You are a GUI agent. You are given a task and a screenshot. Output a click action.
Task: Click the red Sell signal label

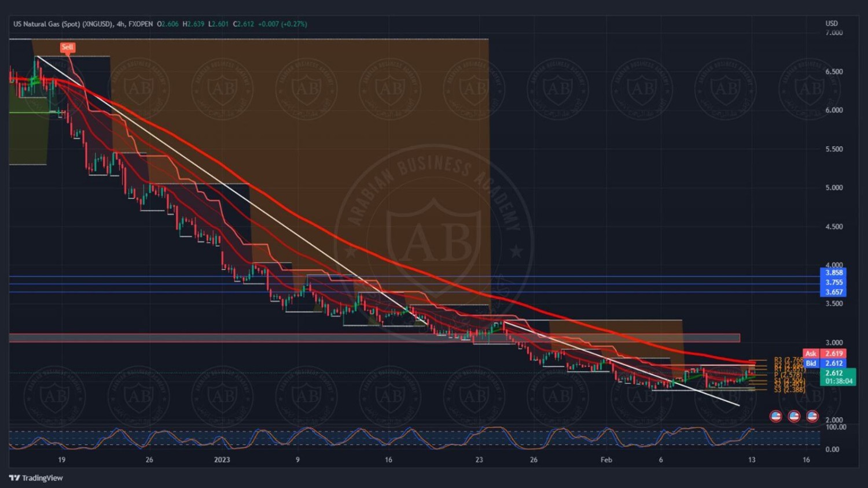[x=67, y=47]
